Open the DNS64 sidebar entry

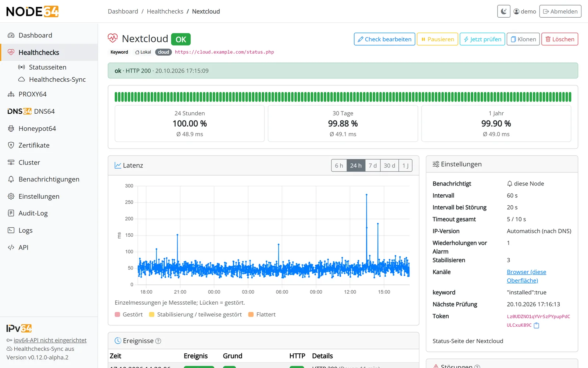click(x=49, y=111)
